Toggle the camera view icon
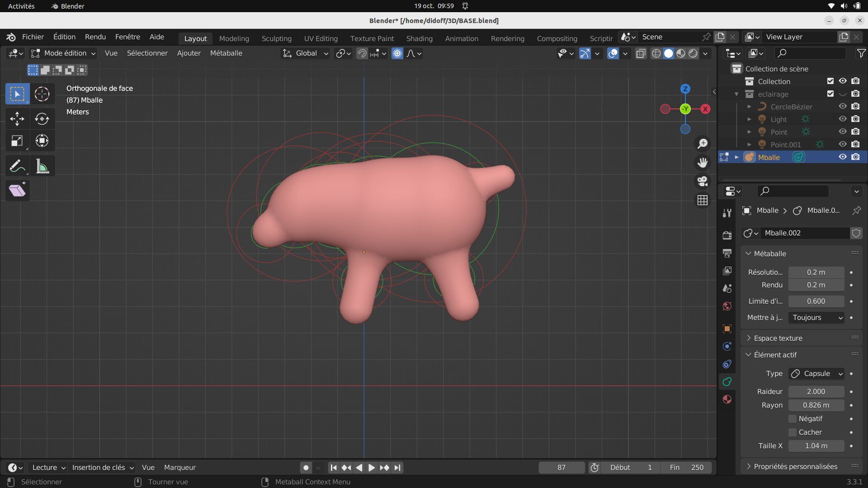The image size is (868, 488). tap(703, 181)
